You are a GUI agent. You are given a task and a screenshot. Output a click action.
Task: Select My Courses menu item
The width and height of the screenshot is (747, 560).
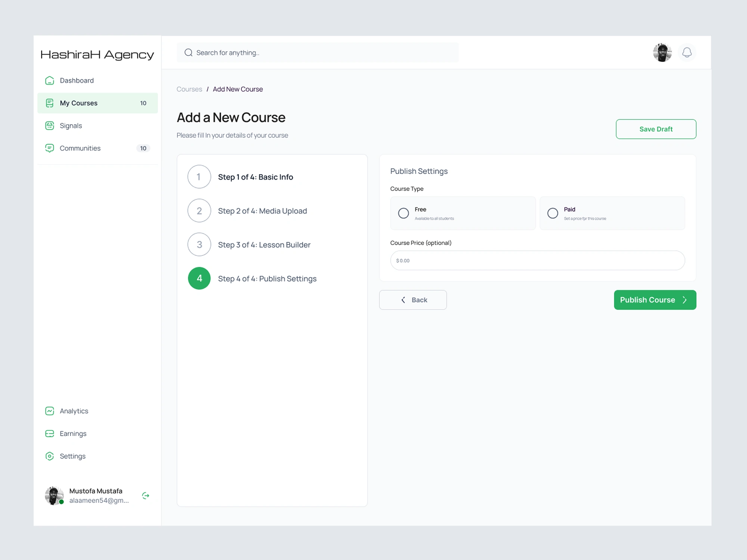pyautogui.click(x=78, y=103)
